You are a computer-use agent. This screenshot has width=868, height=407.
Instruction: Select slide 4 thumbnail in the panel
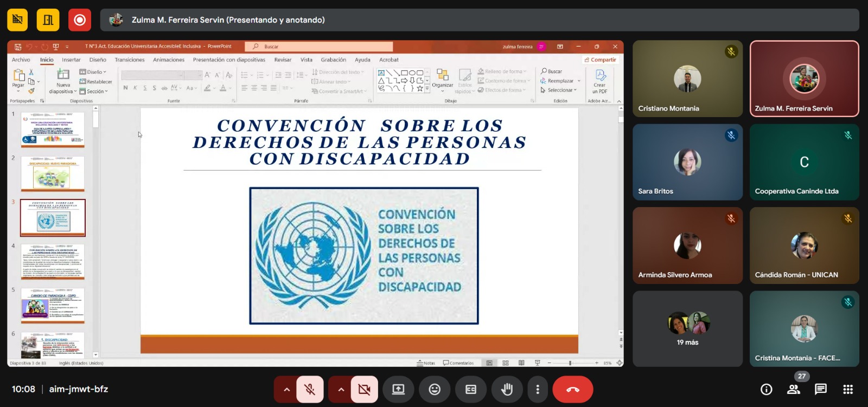tap(53, 262)
